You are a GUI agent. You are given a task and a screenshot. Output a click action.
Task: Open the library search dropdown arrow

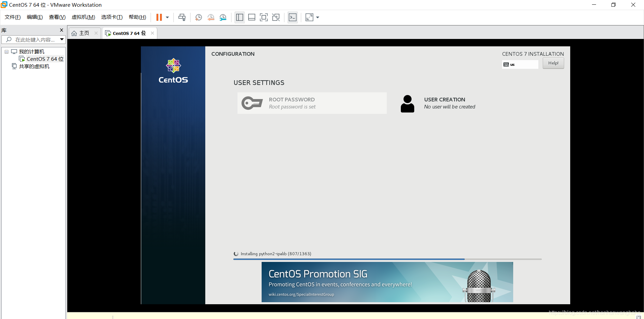tap(62, 40)
